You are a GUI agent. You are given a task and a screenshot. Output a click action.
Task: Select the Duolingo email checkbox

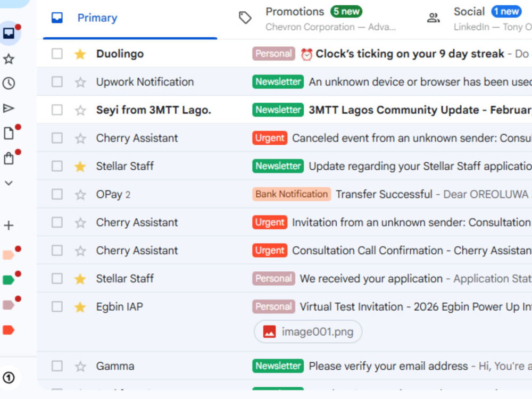tap(57, 54)
